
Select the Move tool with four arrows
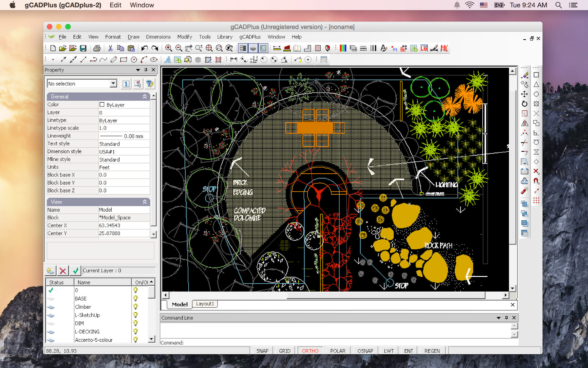(x=525, y=94)
